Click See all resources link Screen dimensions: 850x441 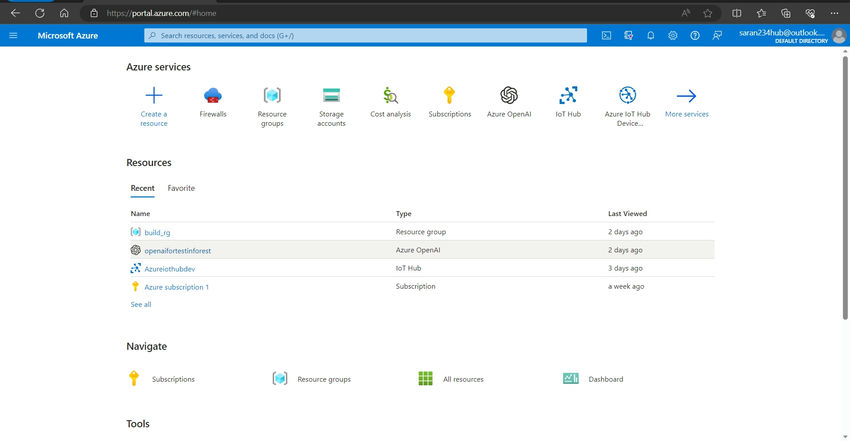coord(141,304)
